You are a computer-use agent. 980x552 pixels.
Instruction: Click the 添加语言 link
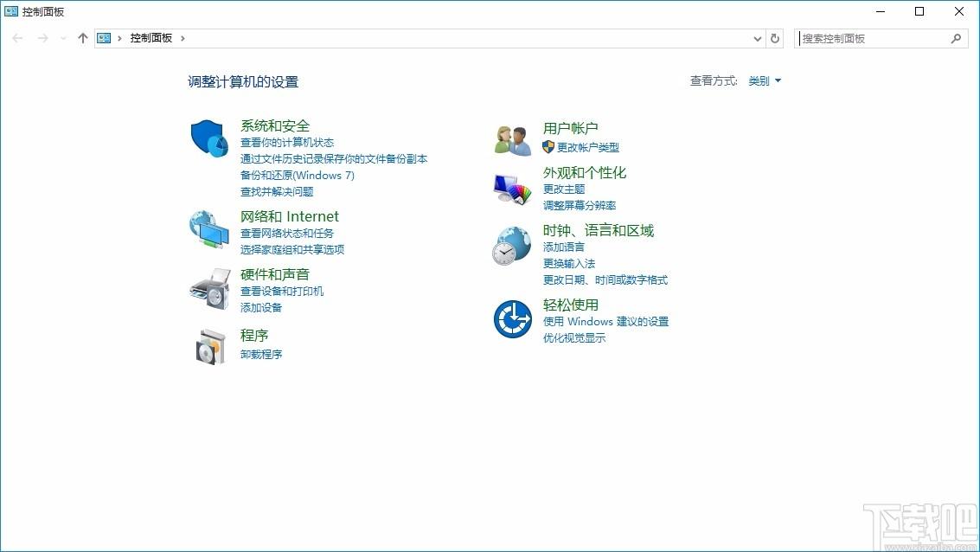[564, 247]
